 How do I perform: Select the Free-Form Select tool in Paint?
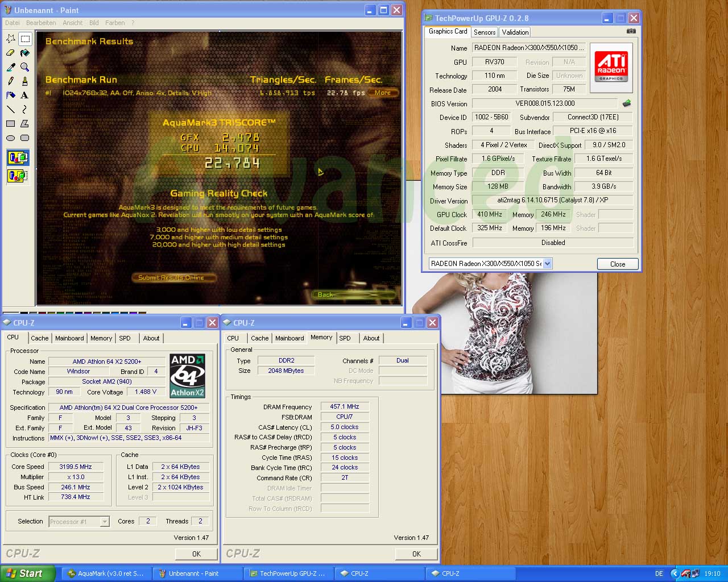pyautogui.click(x=11, y=39)
